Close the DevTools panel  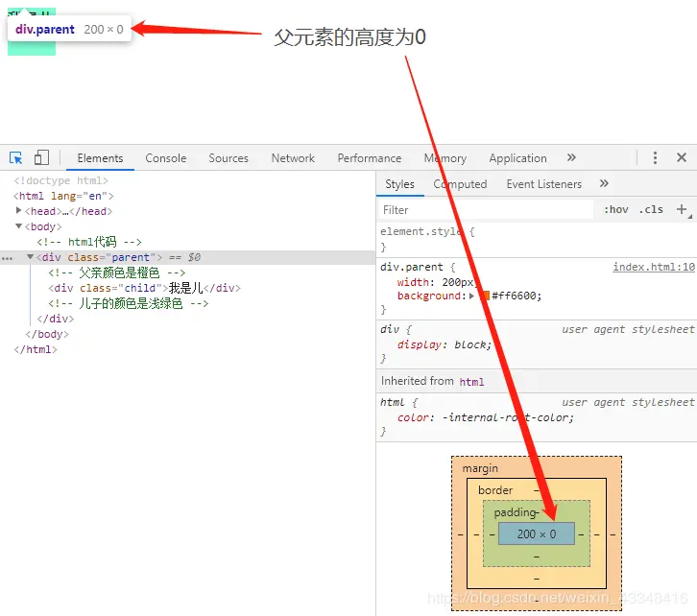pyautogui.click(x=682, y=157)
